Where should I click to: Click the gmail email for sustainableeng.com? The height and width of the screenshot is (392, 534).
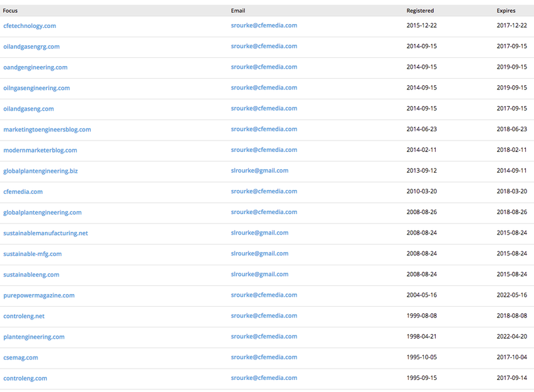pyautogui.click(x=260, y=275)
